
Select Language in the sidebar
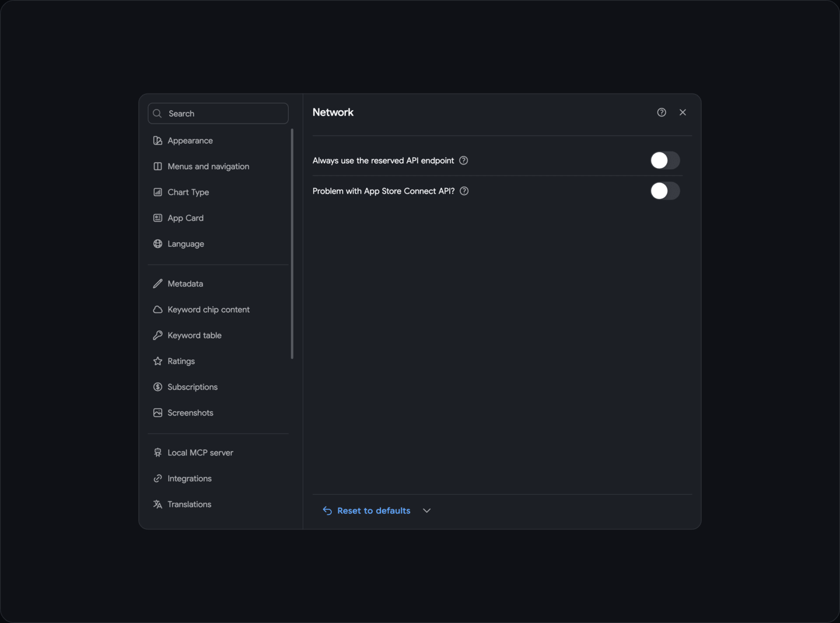218,244
